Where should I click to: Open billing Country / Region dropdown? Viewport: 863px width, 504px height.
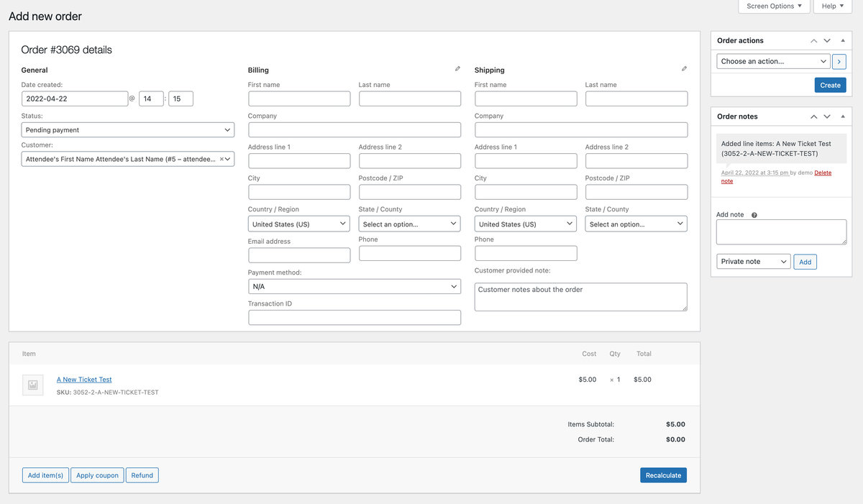(299, 224)
